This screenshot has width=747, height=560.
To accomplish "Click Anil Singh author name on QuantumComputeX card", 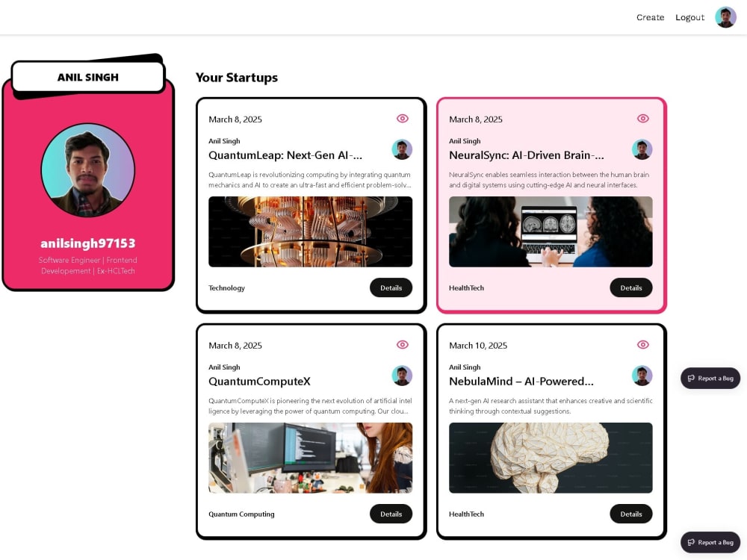I will (224, 367).
